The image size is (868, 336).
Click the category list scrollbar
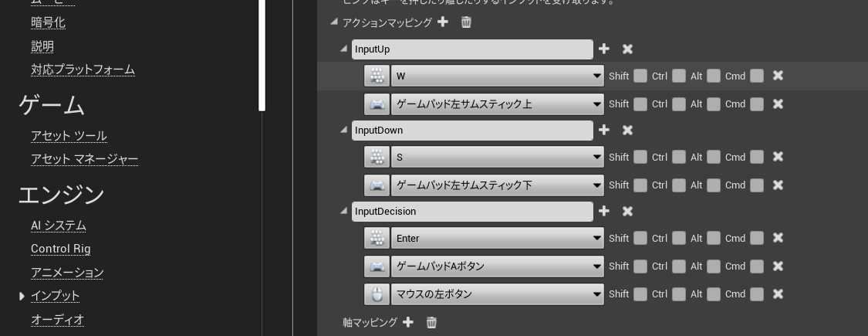click(x=262, y=56)
